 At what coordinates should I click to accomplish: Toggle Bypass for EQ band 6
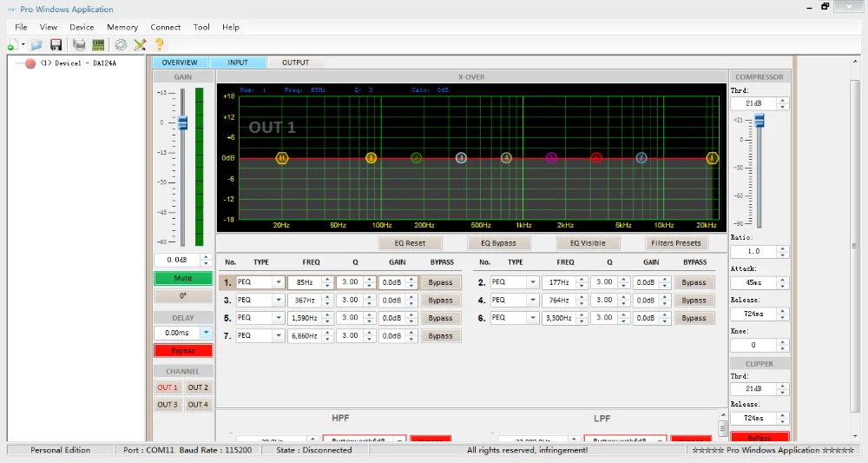click(694, 318)
